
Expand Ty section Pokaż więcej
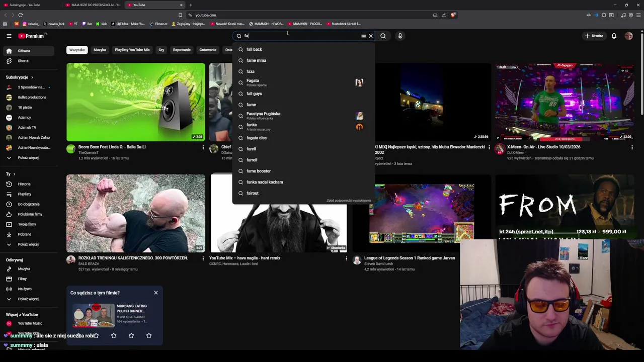(x=30, y=244)
